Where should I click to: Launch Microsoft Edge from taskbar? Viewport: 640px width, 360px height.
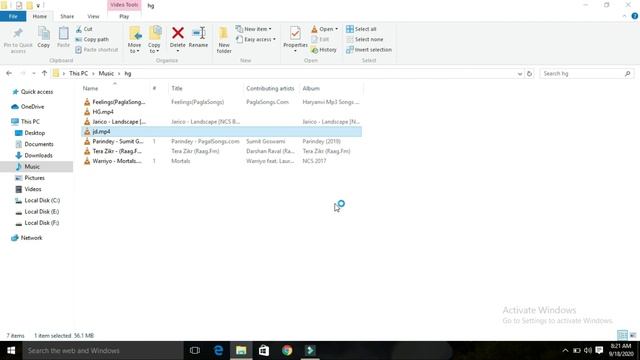(x=218, y=351)
